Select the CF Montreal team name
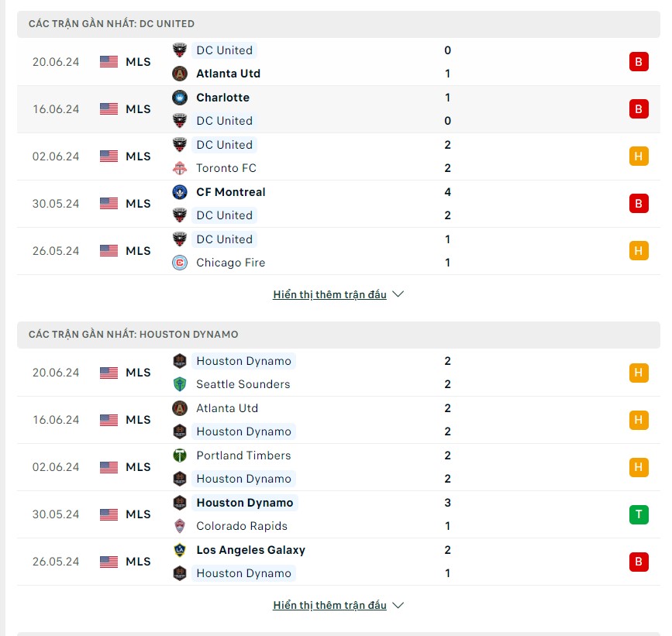 (x=230, y=192)
